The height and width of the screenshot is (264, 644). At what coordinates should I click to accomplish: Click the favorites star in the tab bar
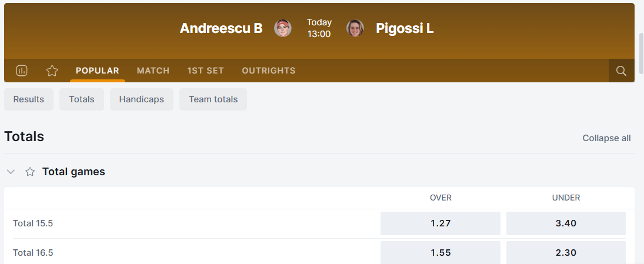click(52, 71)
